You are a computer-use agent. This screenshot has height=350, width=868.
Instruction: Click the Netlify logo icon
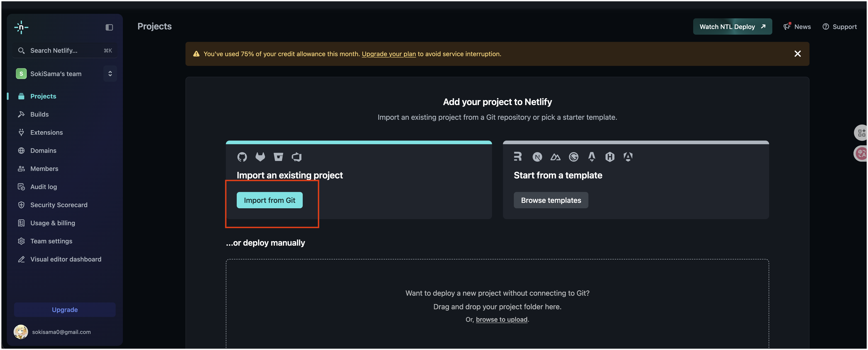pos(21,27)
